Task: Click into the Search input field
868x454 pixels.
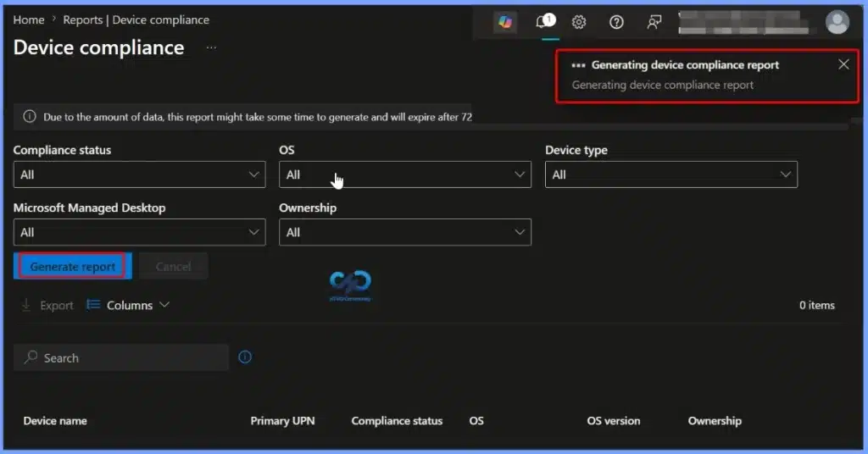Action: 121,357
